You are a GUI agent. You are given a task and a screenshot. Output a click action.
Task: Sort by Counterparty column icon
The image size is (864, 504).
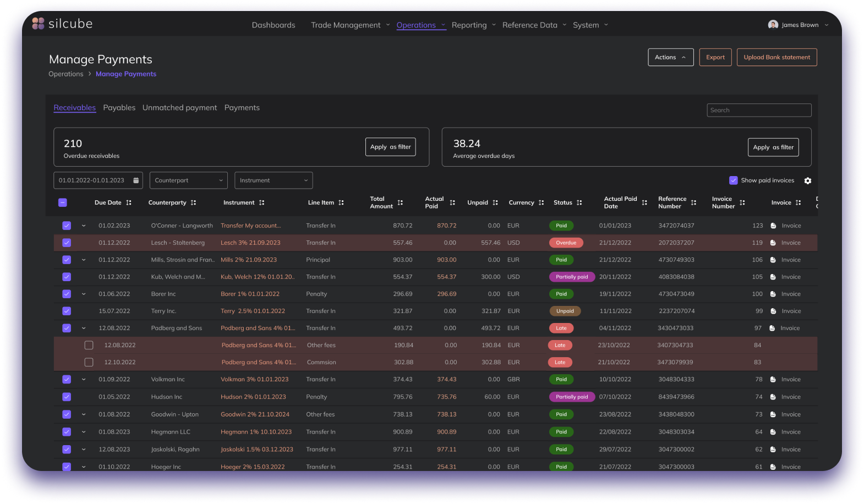pyautogui.click(x=193, y=202)
